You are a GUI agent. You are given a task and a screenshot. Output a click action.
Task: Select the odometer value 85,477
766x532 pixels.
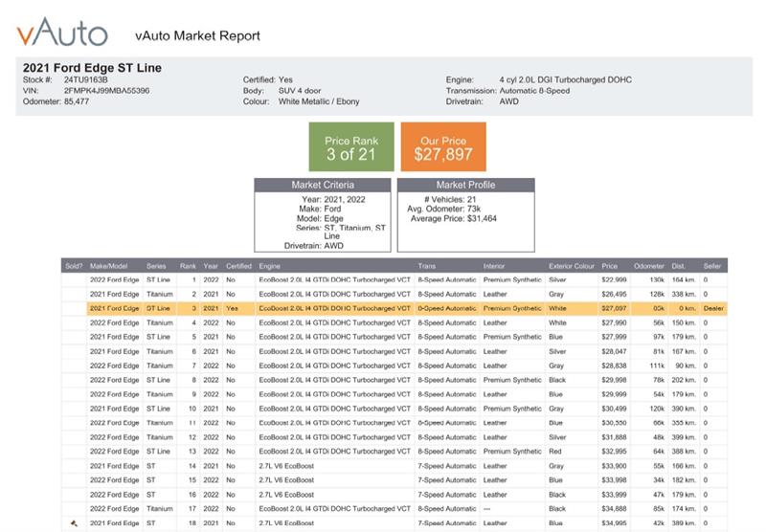click(77, 101)
